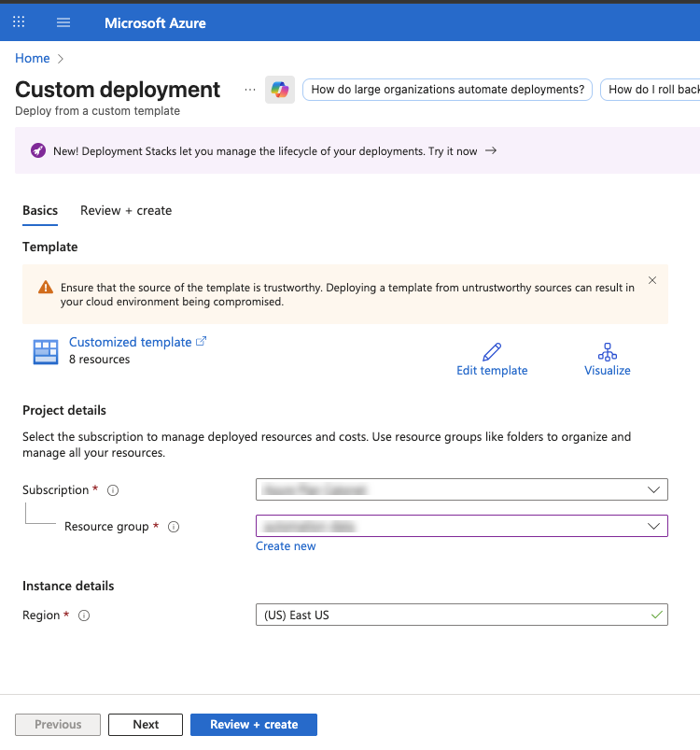The image size is (700, 750).
Task: Open the portal hamburger menu
Action: (x=63, y=21)
